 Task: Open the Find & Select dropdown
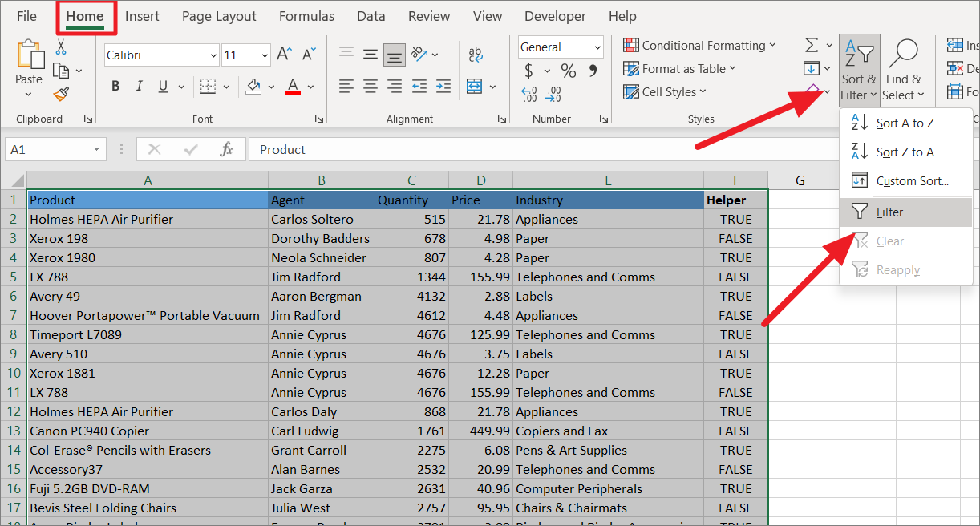click(903, 71)
